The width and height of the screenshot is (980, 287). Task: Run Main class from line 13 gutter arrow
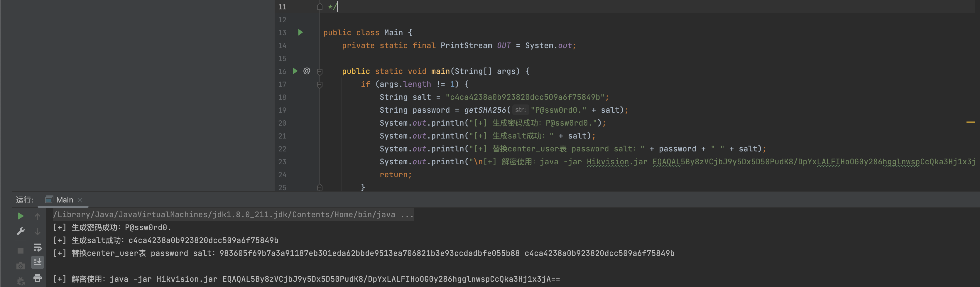click(300, 32)
